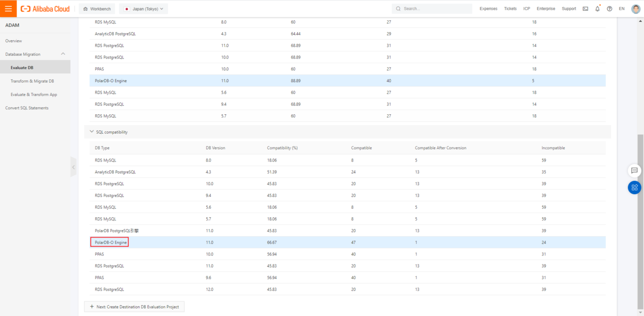Open the Cloud Shell icon
644x316 pixels.
(x=585, y=9)
